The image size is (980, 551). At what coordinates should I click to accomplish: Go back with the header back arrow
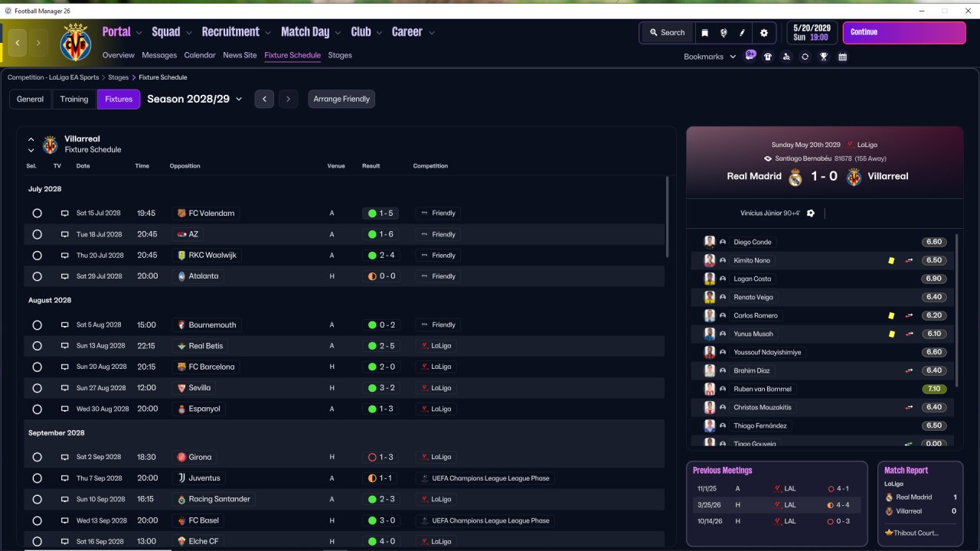(18, 43)
